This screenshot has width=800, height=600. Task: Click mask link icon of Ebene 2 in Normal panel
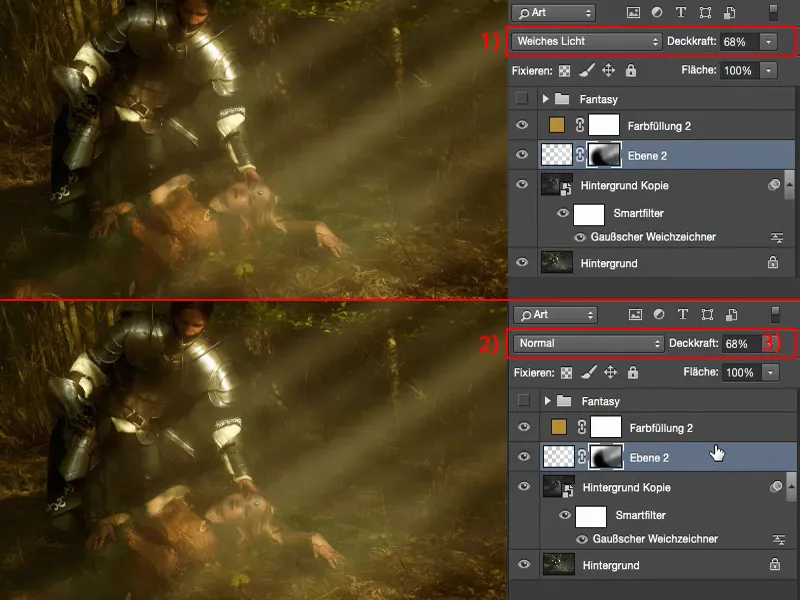pyautogui.click(x=582, y=457)
